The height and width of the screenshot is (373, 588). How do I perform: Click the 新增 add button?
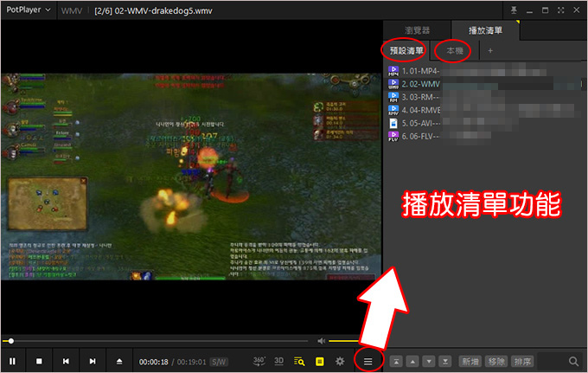tap(470, 362)
